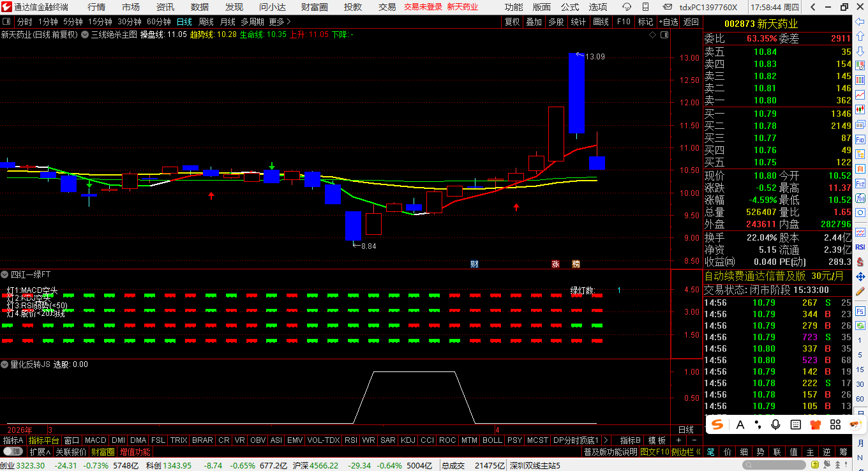This screenshot has width=868, height=471.
Task: Select the 30分钟 period
Action: tap(130, 22)
